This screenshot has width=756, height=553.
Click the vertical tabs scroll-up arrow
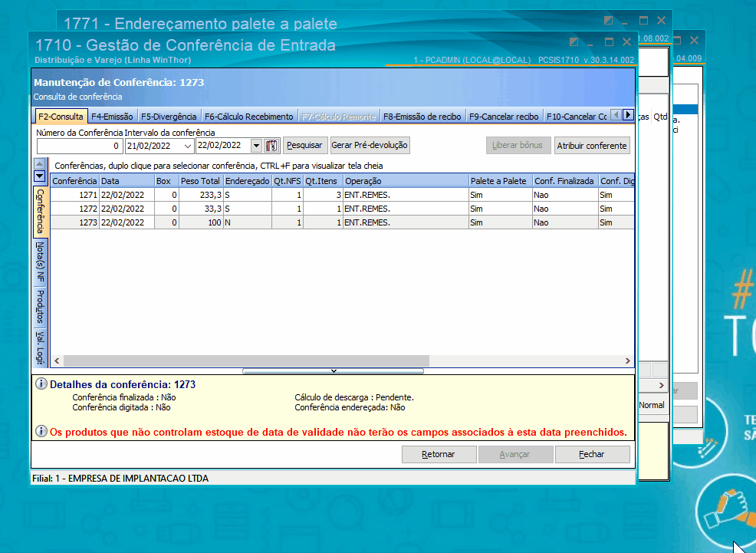[40, 164]
